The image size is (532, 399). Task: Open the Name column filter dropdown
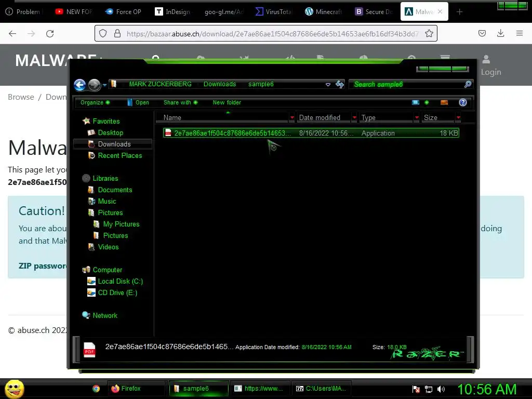pyautogui.click(x=292, y=117)
